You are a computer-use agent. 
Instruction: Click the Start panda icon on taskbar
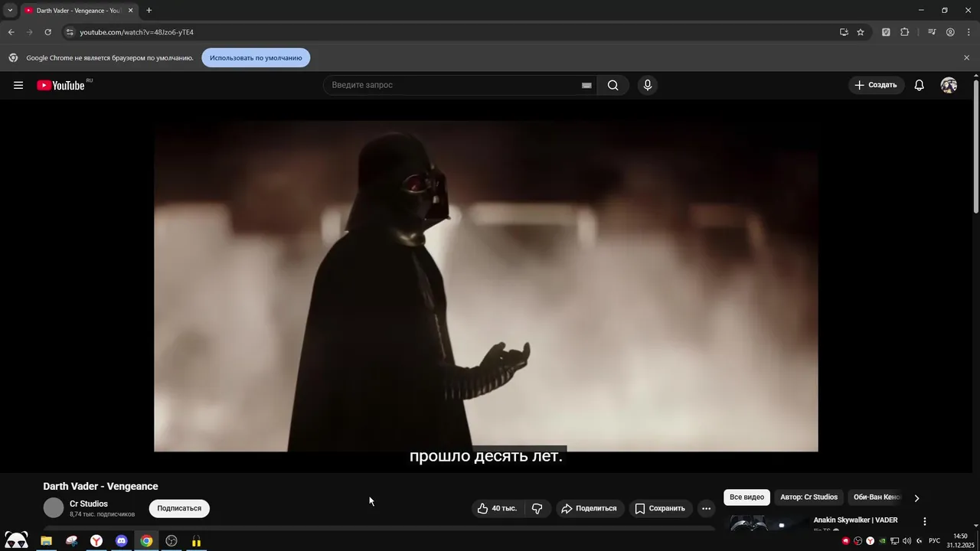16,540
